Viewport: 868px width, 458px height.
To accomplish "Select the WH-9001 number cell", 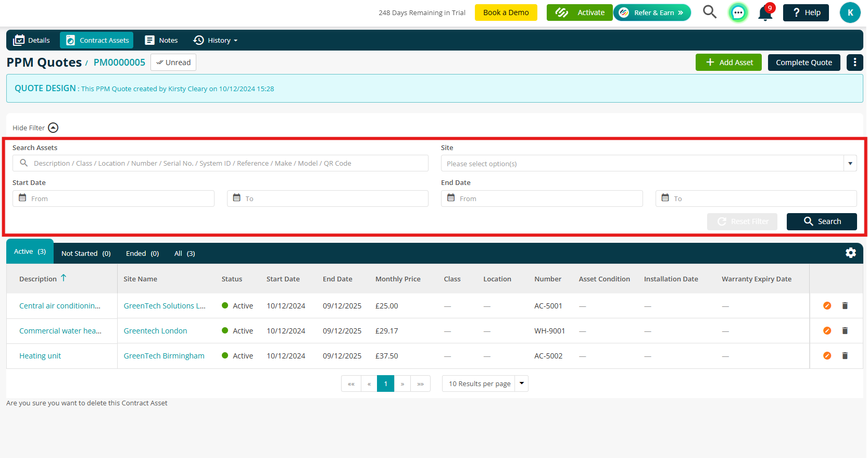I will (x=549, y=331).
